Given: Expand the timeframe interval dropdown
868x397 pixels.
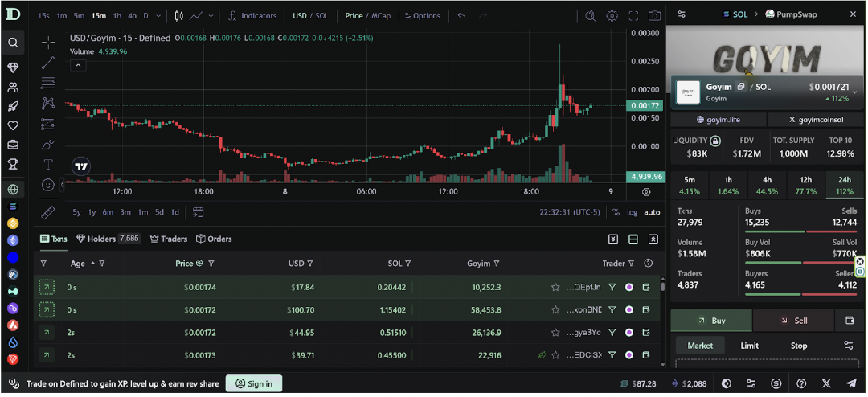Looking at the screenshot, I should click(x=158, y=16).
